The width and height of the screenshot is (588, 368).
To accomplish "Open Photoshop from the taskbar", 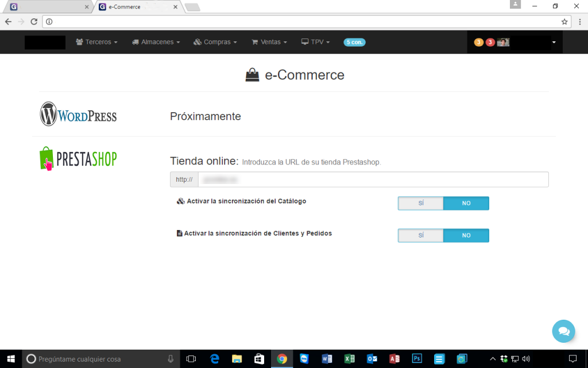I will 417,359.
